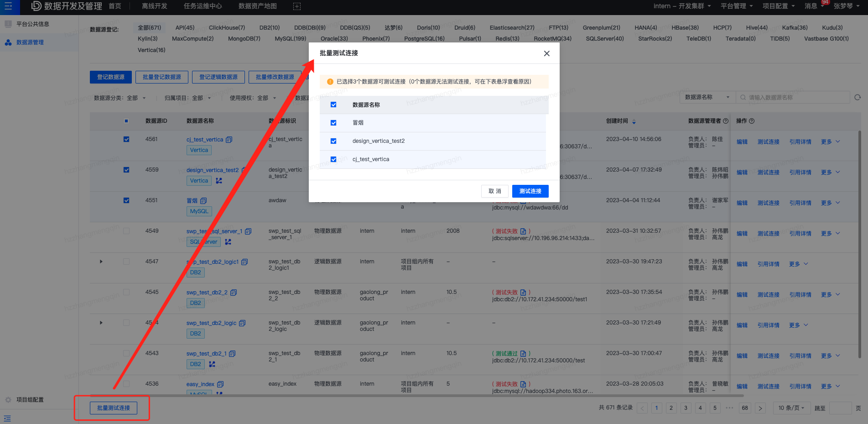Click the relation icon beside Vertica tag of design_vertica_test2
The image size is (868, 424).
click(x=219, y=181)
